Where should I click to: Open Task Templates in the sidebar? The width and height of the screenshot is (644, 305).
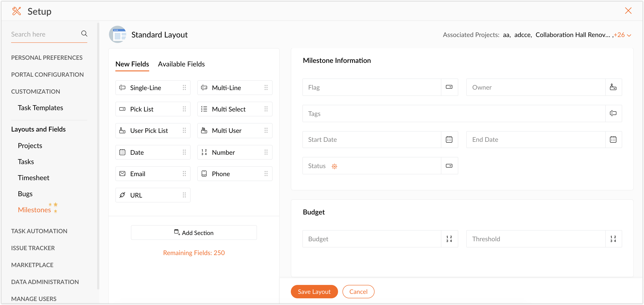(40, 108)
